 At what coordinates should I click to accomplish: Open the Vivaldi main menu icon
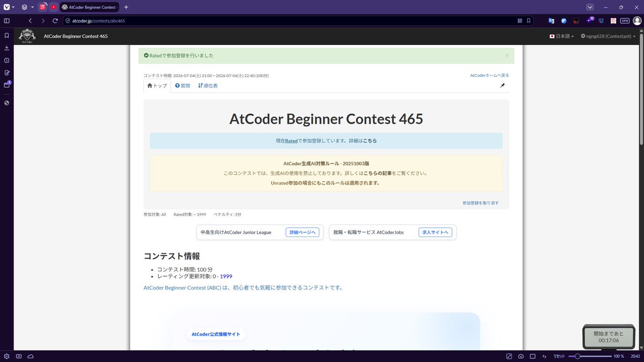pyautogui.click(x=7, y=8)
